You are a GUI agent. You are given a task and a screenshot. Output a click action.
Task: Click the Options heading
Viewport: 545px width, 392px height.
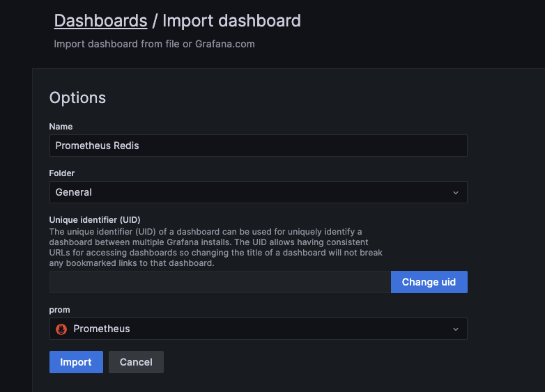point(77,97)
